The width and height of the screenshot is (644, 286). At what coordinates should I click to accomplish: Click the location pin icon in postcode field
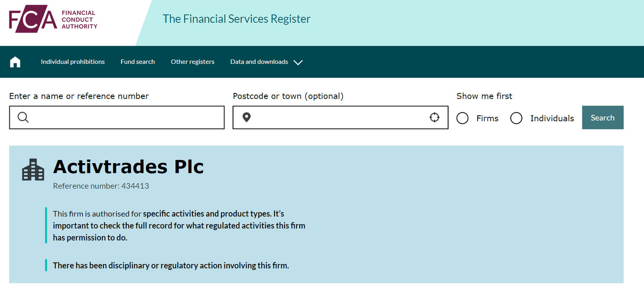(246, 117)
